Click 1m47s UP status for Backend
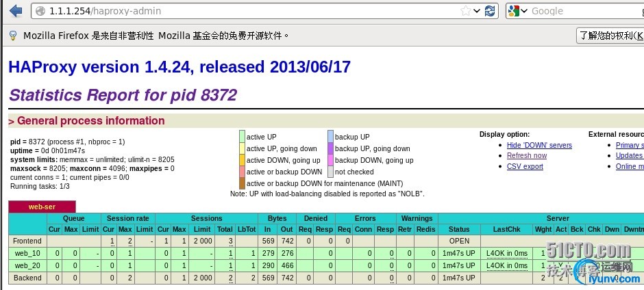 [x=459, y=278]
